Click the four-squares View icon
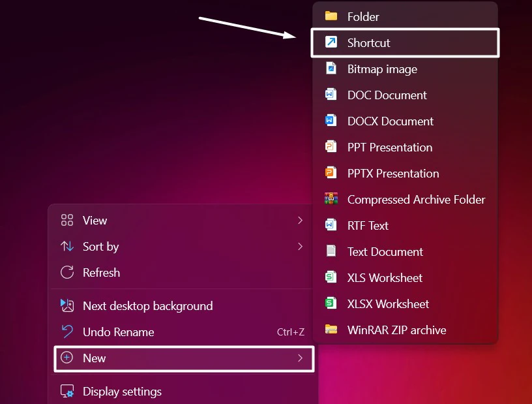Screen dimensions: 532x404 tap(67, 220)
